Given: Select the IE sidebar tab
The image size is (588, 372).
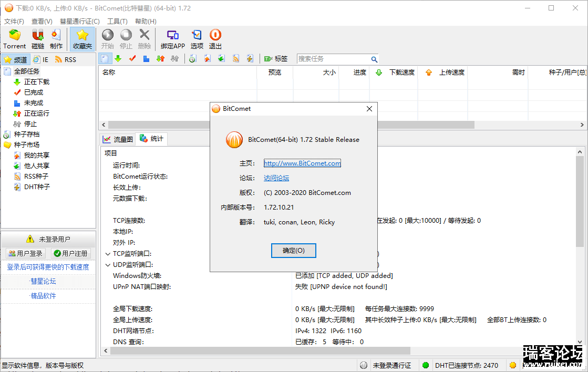Looking at the screenshot, I should (40, 59).
